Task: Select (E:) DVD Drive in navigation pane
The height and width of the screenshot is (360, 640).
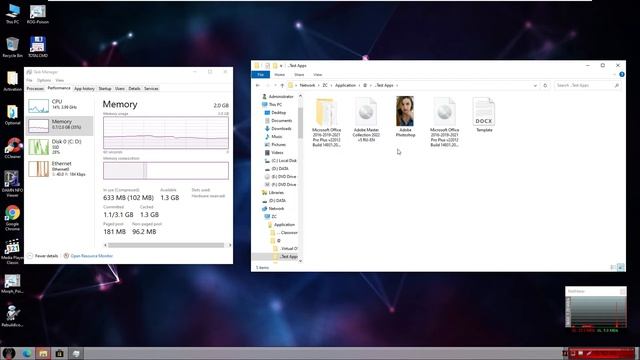Action: (280, 176)
